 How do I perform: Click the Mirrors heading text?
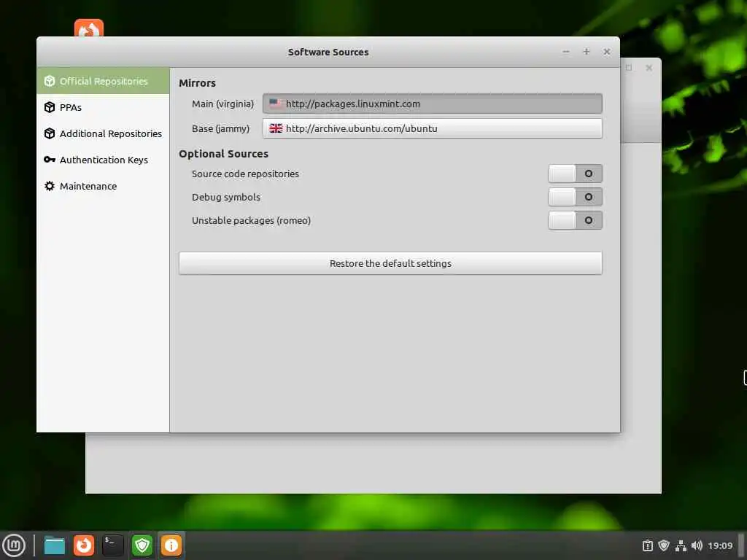tap(197, 83)
